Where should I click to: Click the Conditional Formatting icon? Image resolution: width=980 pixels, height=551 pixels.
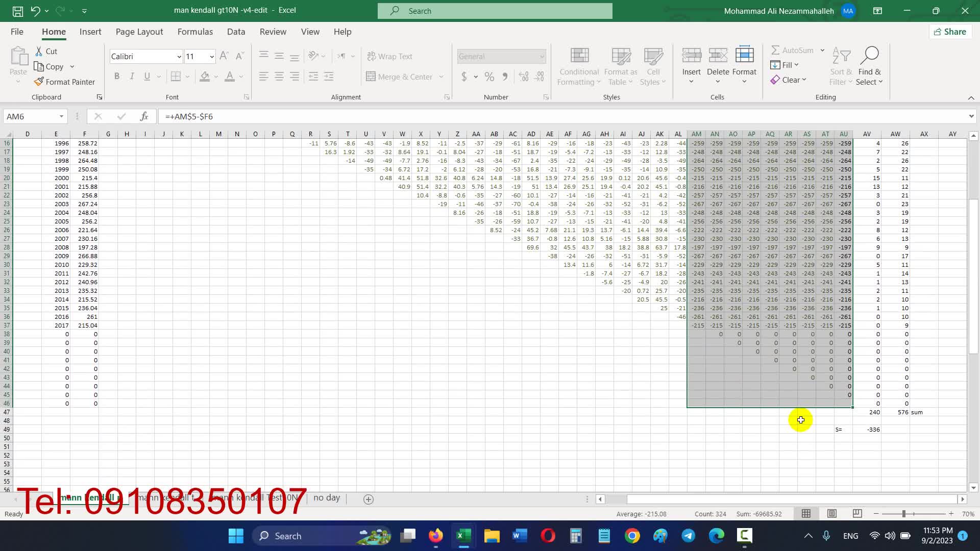point(579,56)
